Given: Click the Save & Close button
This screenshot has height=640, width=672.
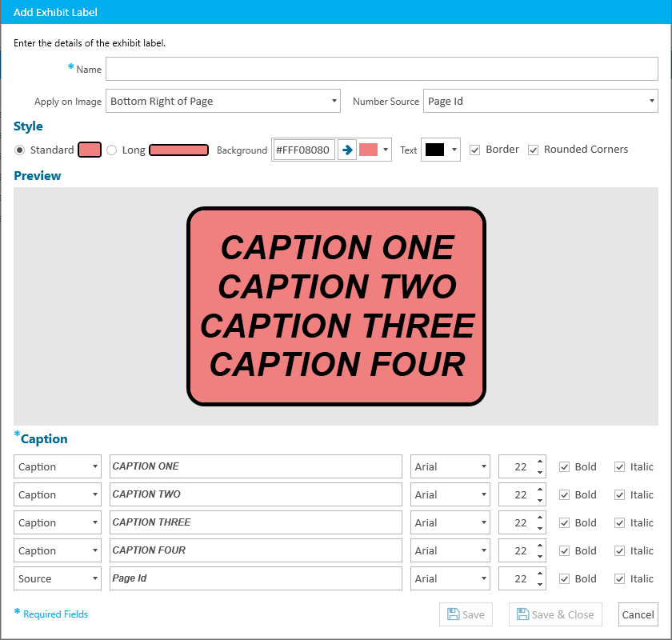Looking at the screenshot, I should (555, 614).
